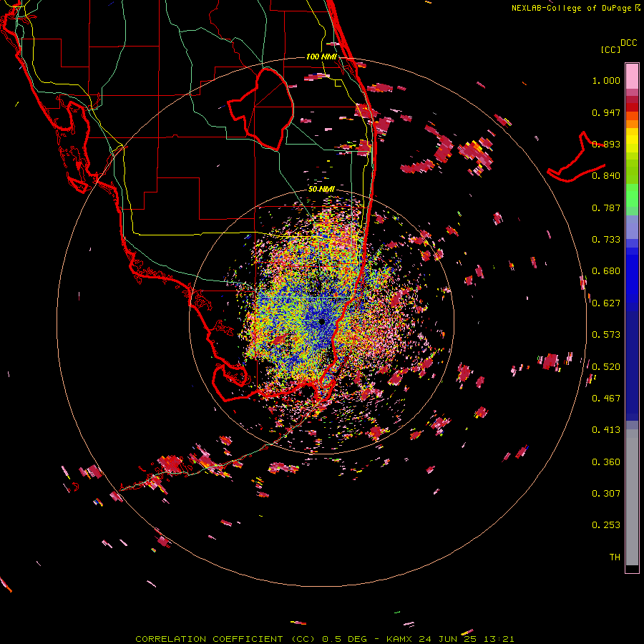Click the 0.573 color scale label
The width and height of the screenshot is (644, 644).
pyautogui.click(x=606, y=335)
